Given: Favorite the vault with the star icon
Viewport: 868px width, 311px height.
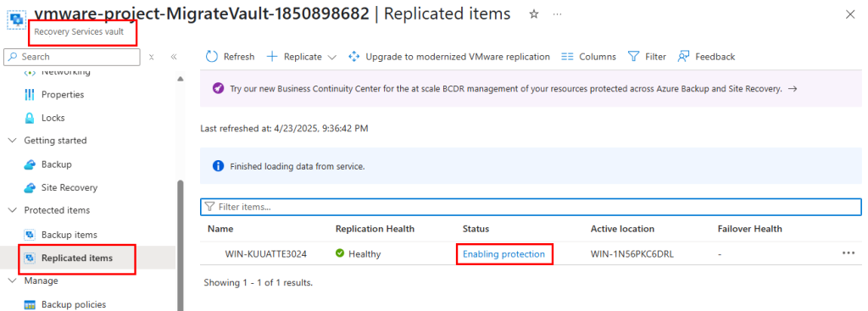Looking at the screenshot, I should (x=534, y=14).
